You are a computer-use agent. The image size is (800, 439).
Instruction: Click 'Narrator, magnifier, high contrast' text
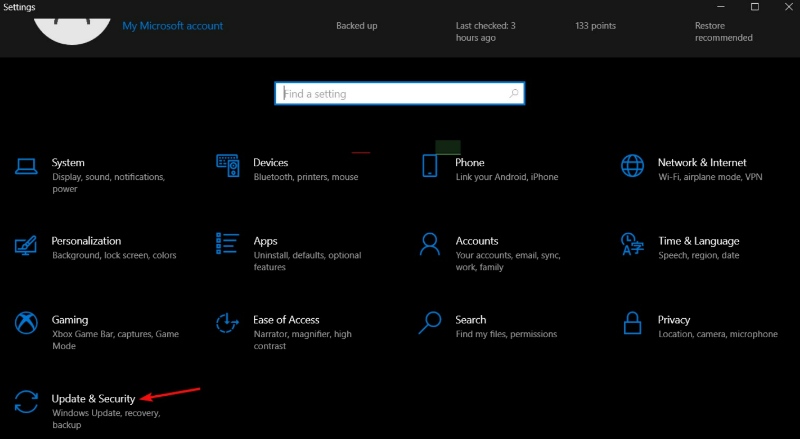(x=303, y=340)
